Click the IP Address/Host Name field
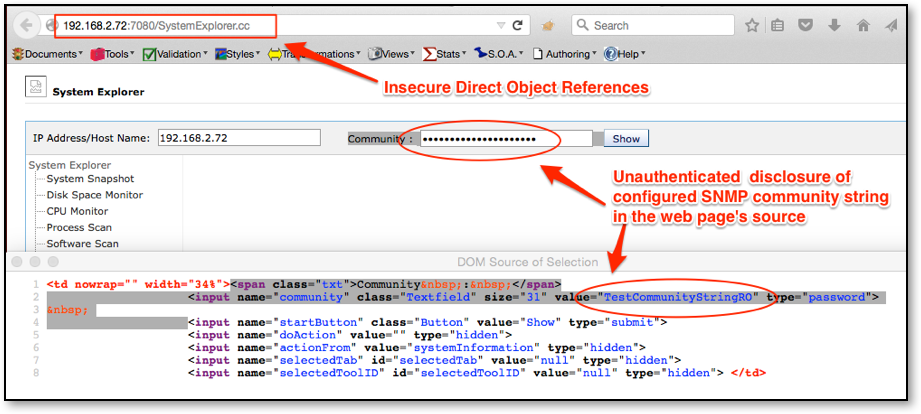This screenshot has width=921, height=414. (x=238, y=138)
